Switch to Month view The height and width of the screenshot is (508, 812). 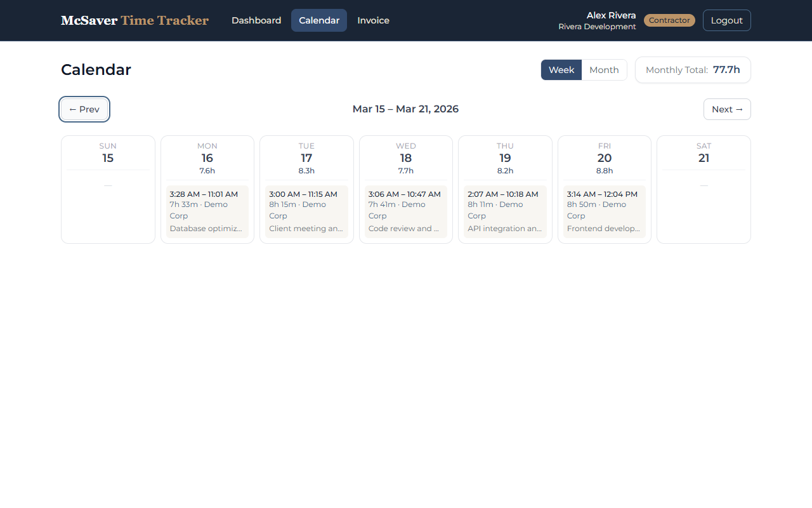point(604,70)
